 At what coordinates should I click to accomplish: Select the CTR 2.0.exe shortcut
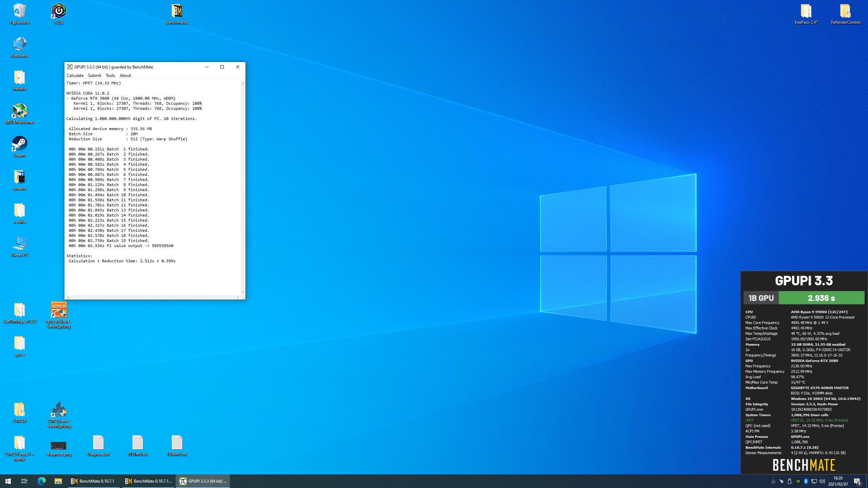[59, 414]
